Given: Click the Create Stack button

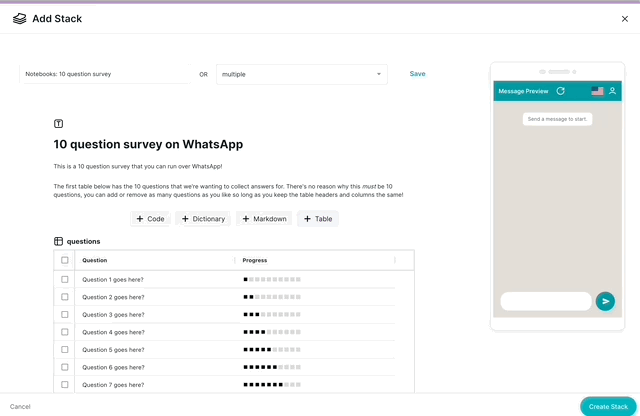Looking at the screenshot, I should (608, 407).
